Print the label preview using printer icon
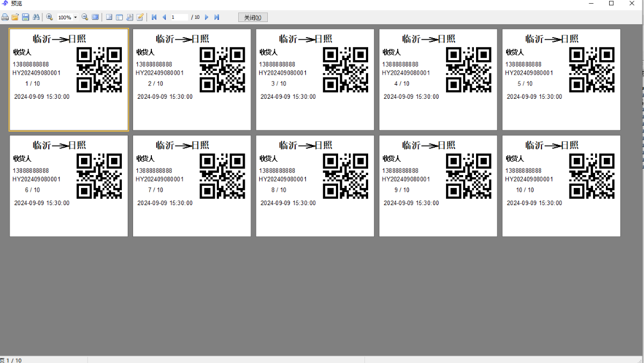 pos(5,17)
